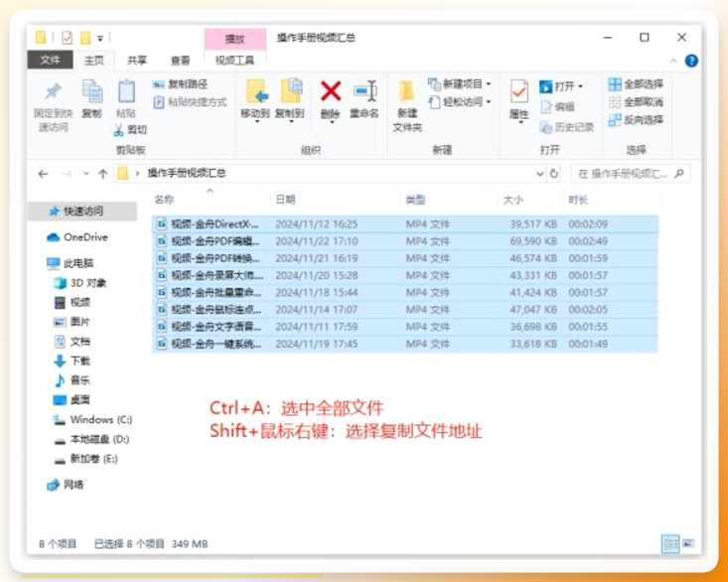Open OneDrive in the sidebar
Image resolution: width=728 pixels, height=582 pixels.
(77, 237)
